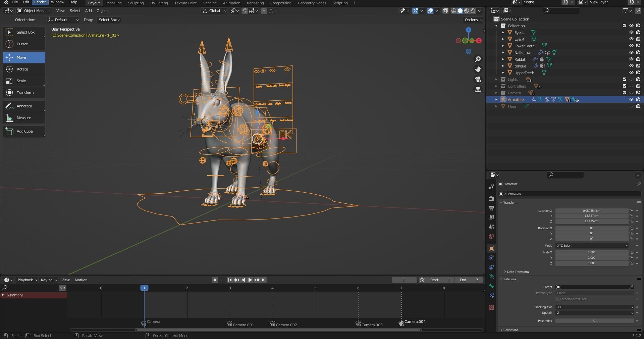Click the Scale X value slider field

591,252
